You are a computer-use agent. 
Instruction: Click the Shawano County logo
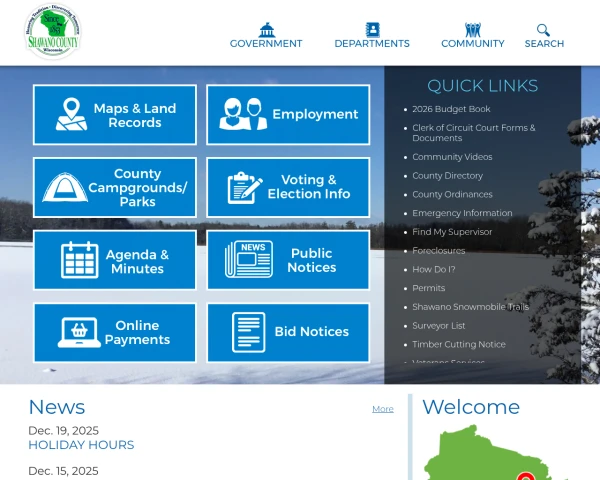pyautogui.click(x=53, y=31)
